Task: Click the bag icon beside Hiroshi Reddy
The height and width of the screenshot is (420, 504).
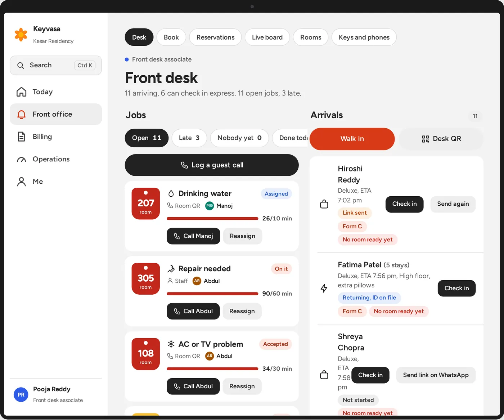Action: [324, 204]
